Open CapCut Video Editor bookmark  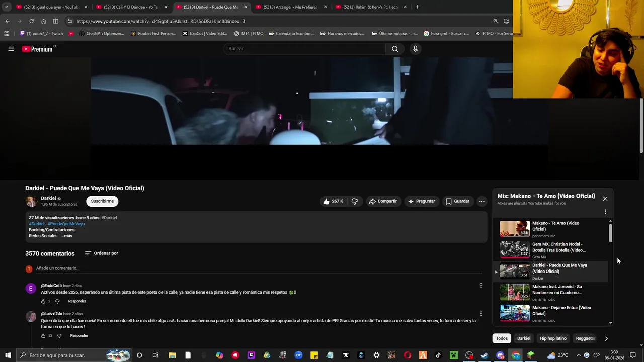[x=205, y=34]
